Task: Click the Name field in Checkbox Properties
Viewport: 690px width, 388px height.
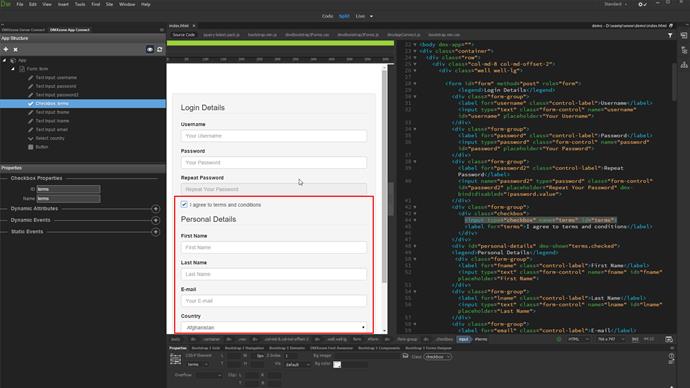Action: click(x=68, y=199)
